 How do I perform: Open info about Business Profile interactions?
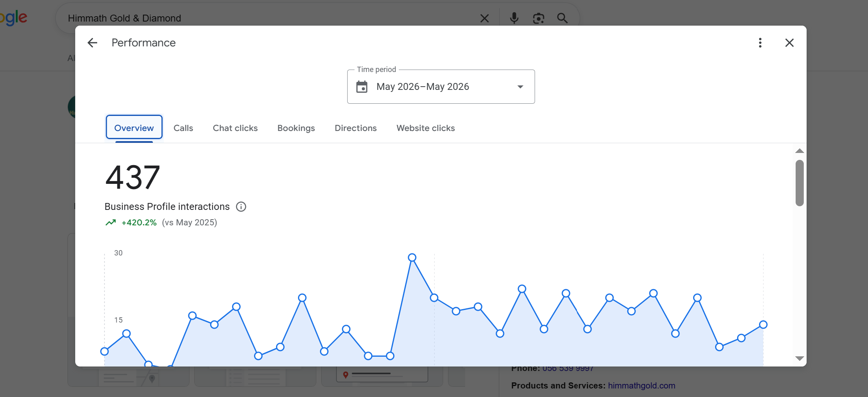click(241, 207)
